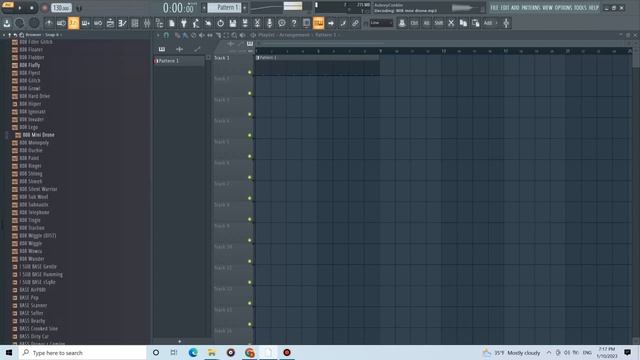Click the floppy disk save icon

tap(233, 23)
